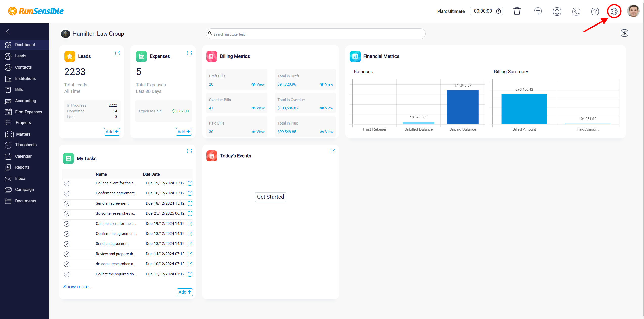Open the task due 25/12/2025 06:12
644x319 pixels.
(190, 214)
